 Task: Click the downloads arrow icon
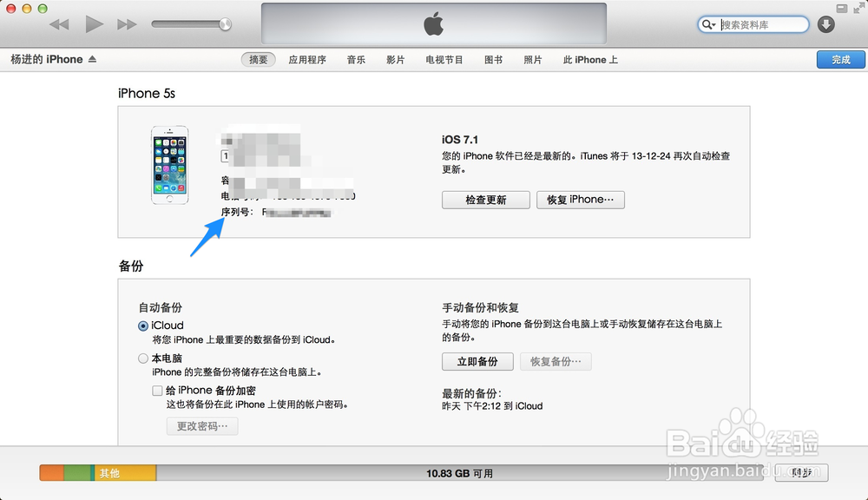[826, 24]
